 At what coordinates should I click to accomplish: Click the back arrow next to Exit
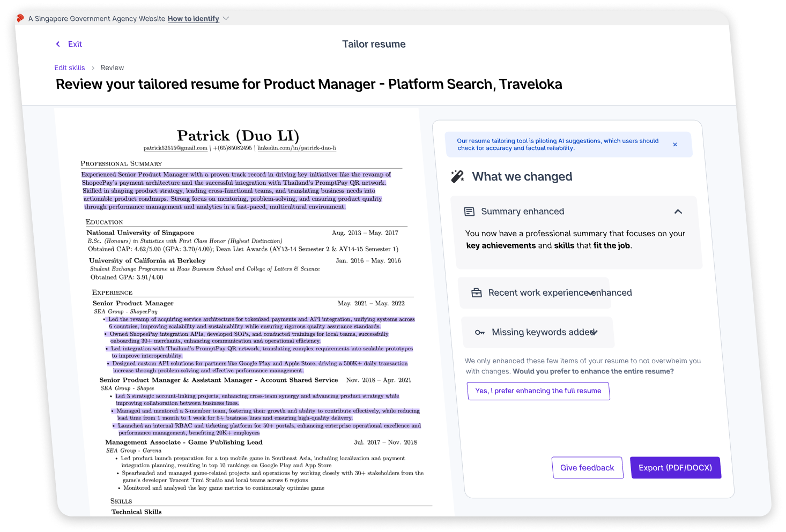(x=58, y=44)
